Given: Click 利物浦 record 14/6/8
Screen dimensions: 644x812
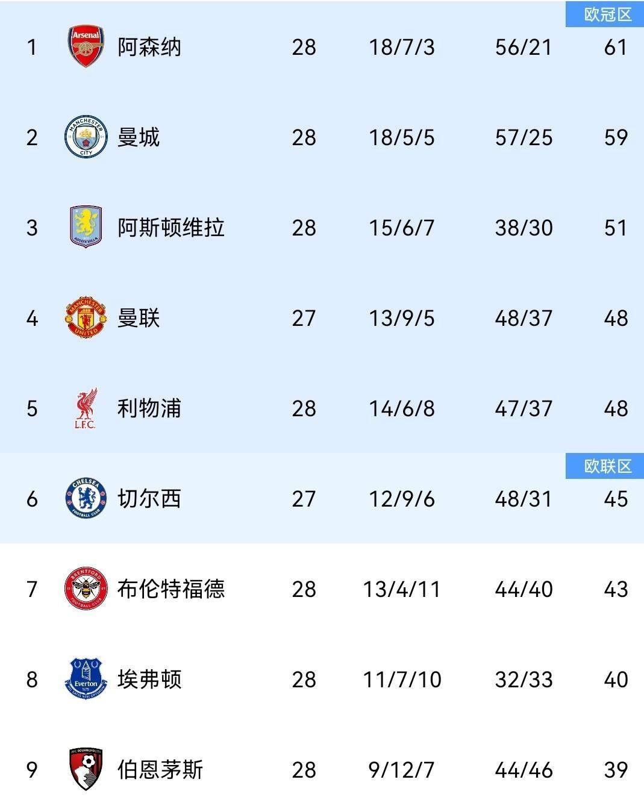Looking at the screenshot, I should tap(402, 408).
